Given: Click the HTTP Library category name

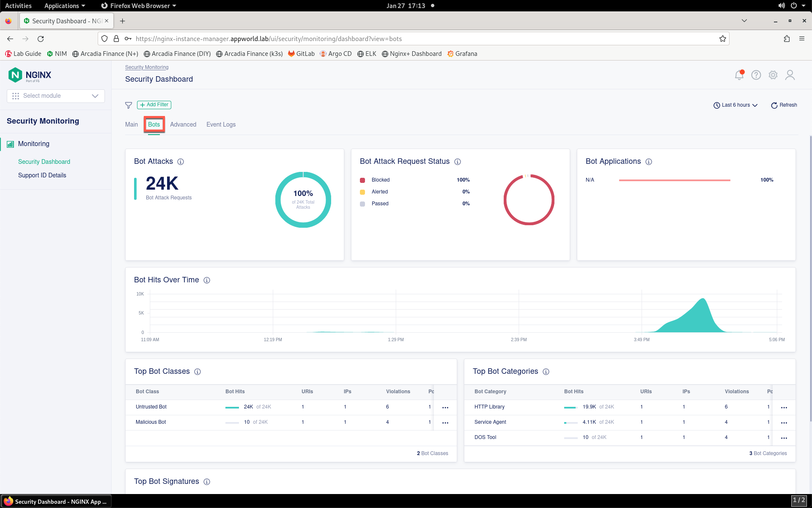Looking at the screenshot, I should click(x=489, y=407).
